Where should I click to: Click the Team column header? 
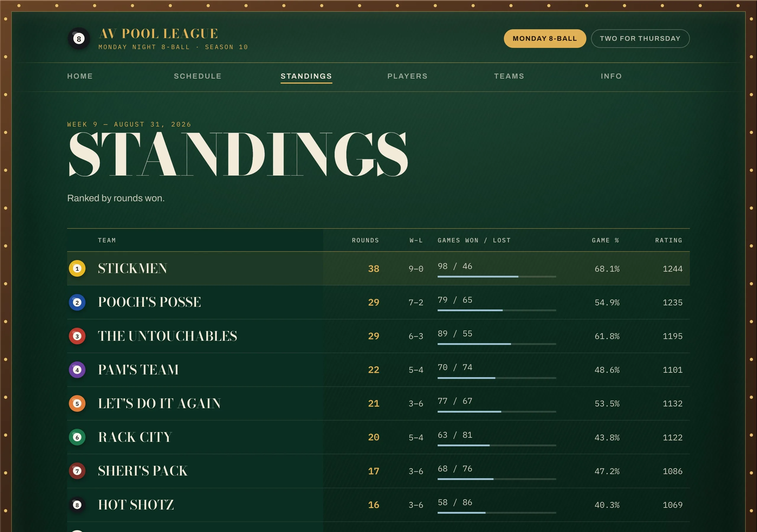click(x=107, y=240)
